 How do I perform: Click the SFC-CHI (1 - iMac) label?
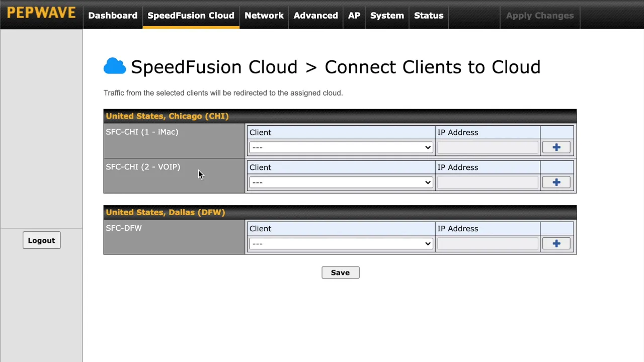[x=142, y=132]
